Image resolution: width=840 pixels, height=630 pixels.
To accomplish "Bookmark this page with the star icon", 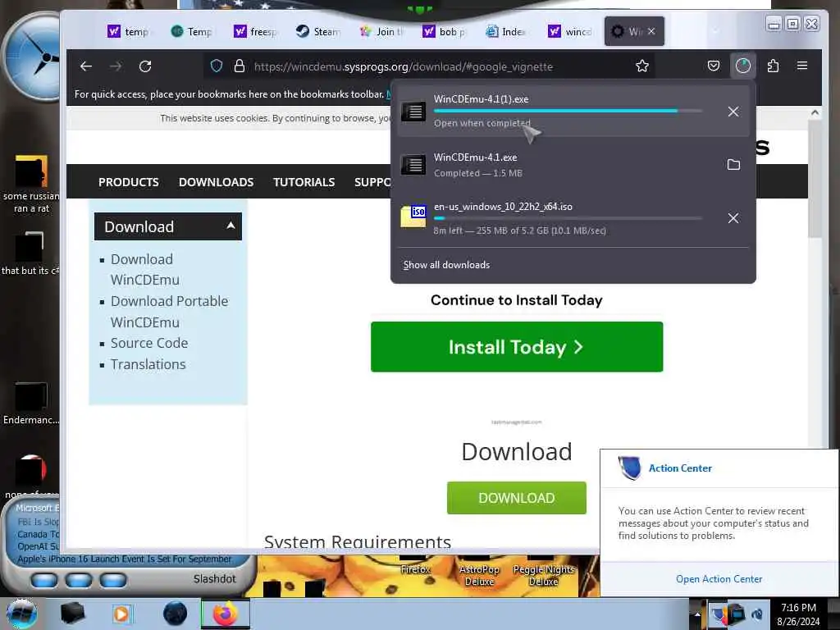I will click(641, 66).
